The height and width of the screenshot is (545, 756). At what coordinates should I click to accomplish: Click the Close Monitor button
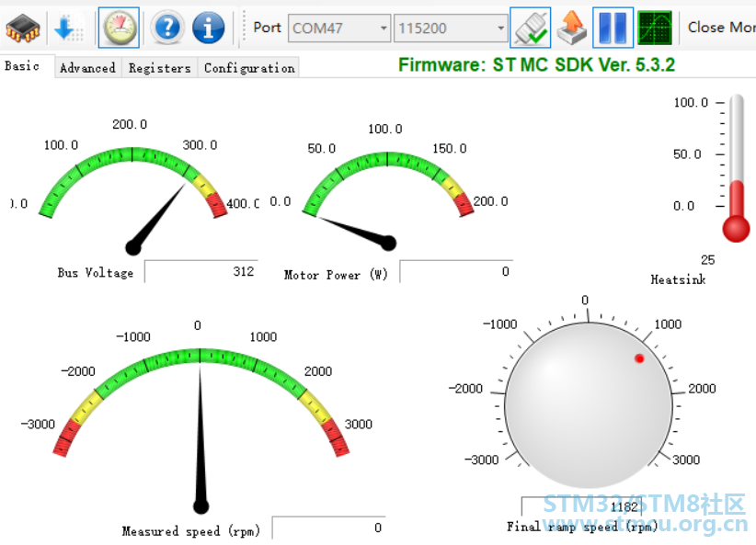(x=721, y=28)
